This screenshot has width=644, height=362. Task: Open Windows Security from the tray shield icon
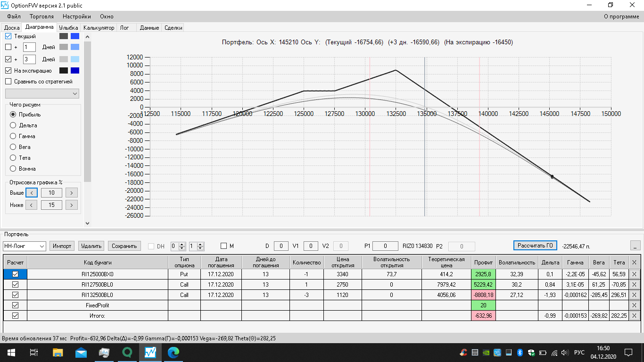(532, 353)
